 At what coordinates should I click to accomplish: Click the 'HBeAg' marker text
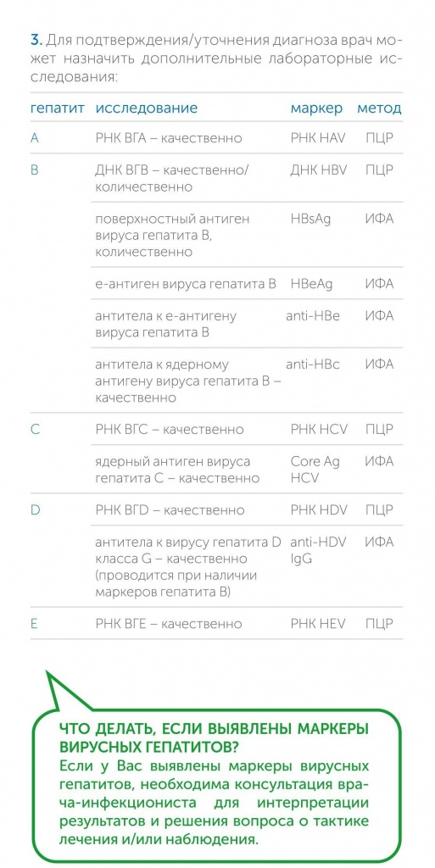click(311, 284)
